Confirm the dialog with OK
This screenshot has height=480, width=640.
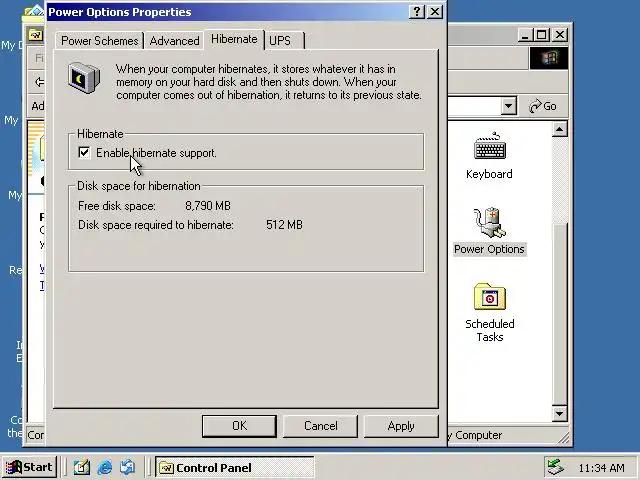(x=239, y=426)
